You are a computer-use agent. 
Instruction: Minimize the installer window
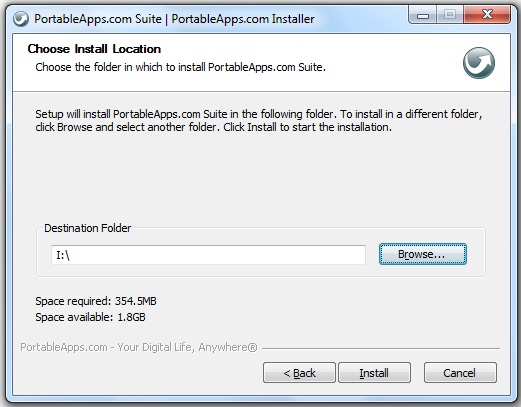pos(423,15)
